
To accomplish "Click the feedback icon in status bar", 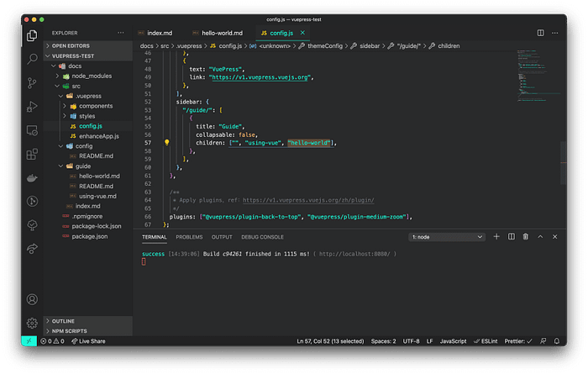I will (543, 341).
